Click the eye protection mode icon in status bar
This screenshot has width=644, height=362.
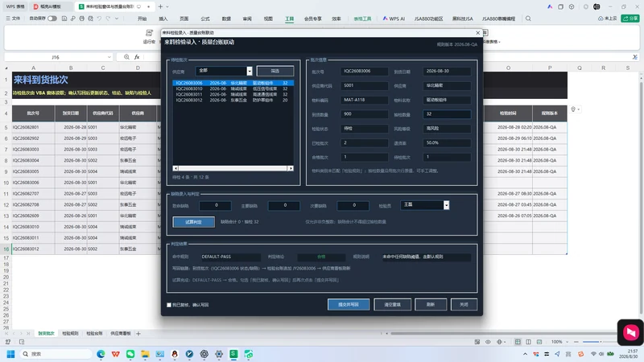click(x=488, y=342)
